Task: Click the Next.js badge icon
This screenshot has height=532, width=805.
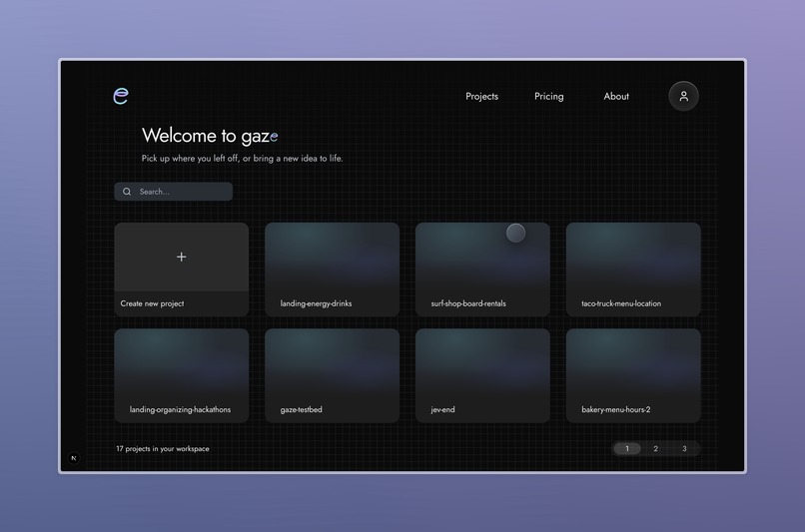Action: coord(74,458)
